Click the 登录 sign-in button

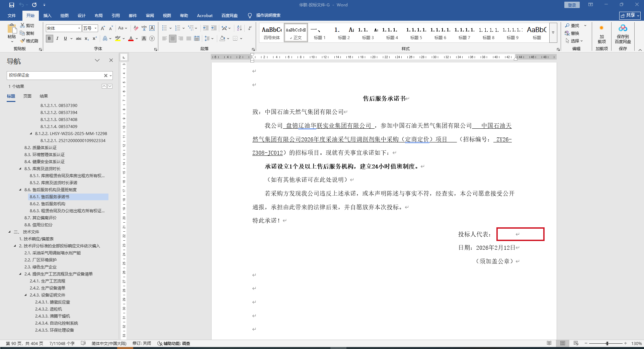(572, 5)
